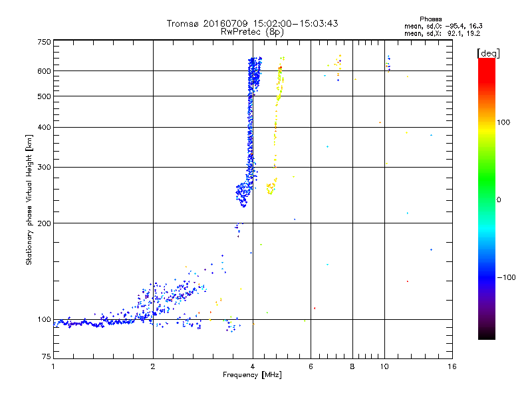Click the colorbar label '100'
The width and height of the screenshot is (532, 399).
[503, 122]
